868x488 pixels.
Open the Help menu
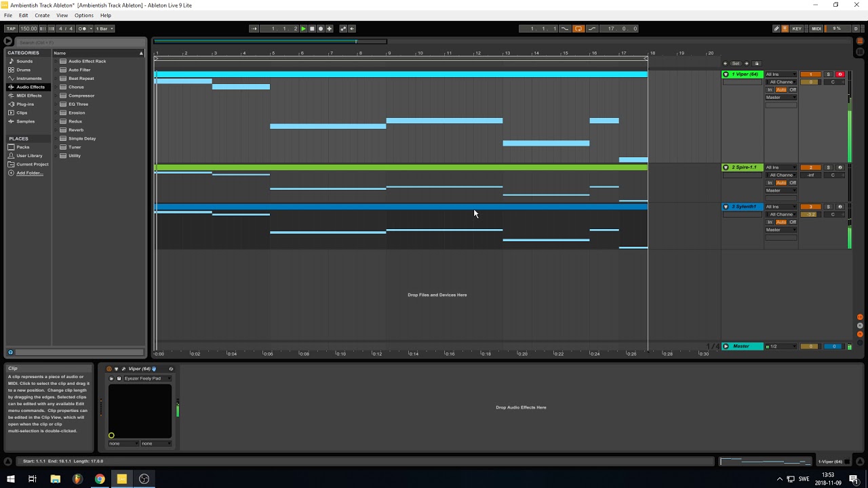point(106,15)
